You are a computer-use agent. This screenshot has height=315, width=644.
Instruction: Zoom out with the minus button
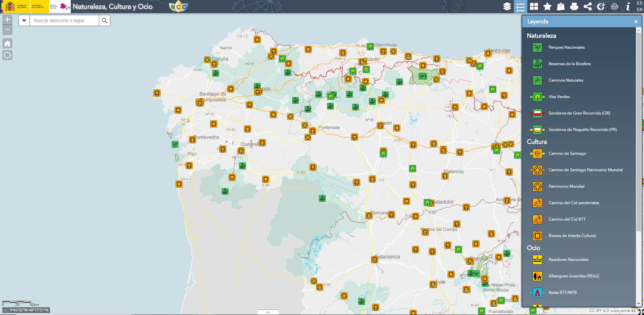tap(7, 30)
